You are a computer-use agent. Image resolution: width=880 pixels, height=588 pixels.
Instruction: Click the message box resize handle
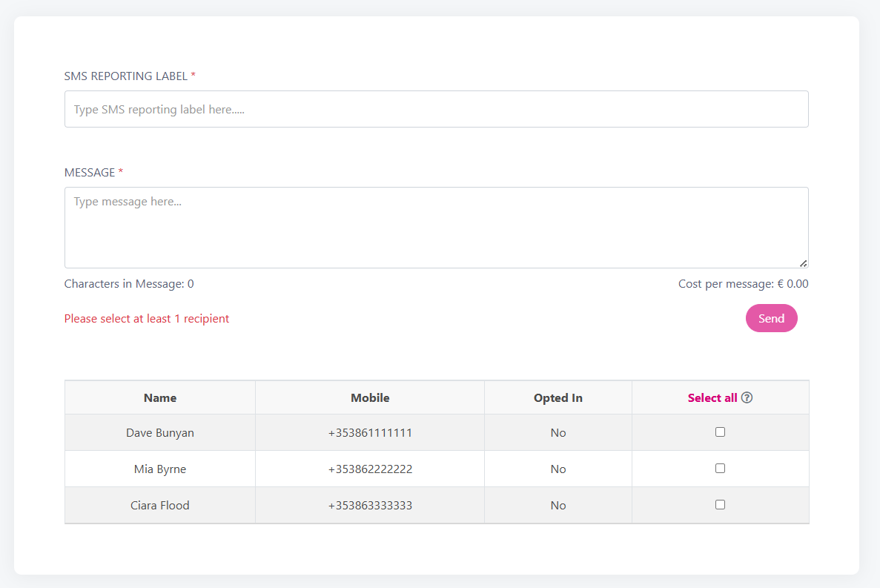(803, 263)
